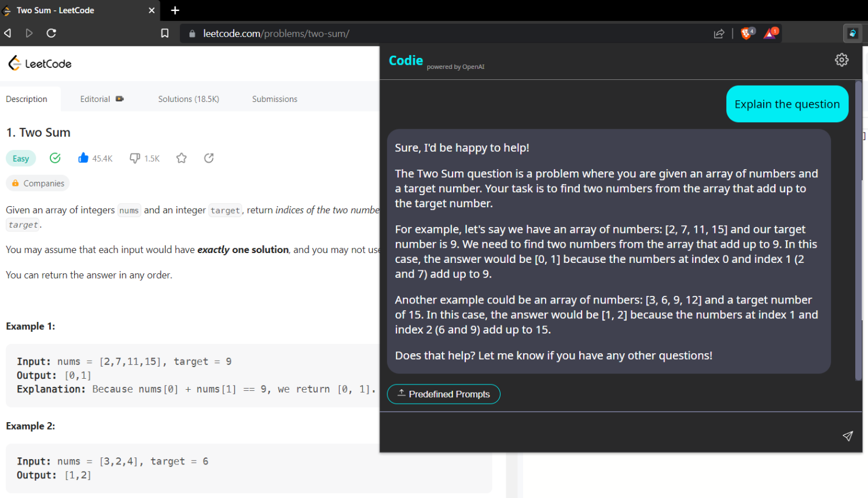Screen dimensions: 868x498
Task: Click the Editorial video icon
Action: click(x=120, y=99)
